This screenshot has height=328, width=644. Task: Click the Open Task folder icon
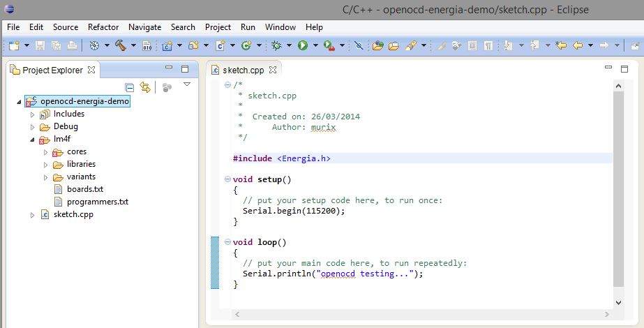coord(394,46)
